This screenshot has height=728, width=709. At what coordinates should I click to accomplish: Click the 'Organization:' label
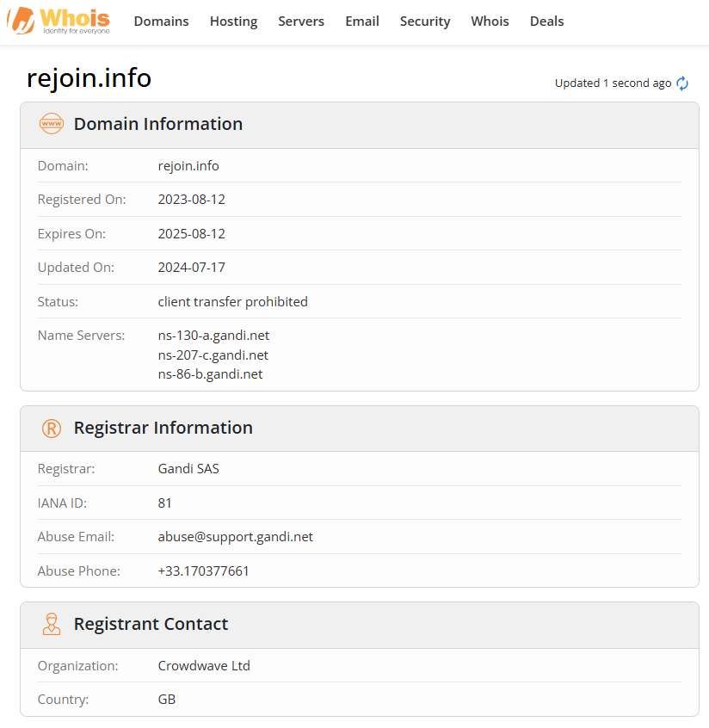point(78,666)
